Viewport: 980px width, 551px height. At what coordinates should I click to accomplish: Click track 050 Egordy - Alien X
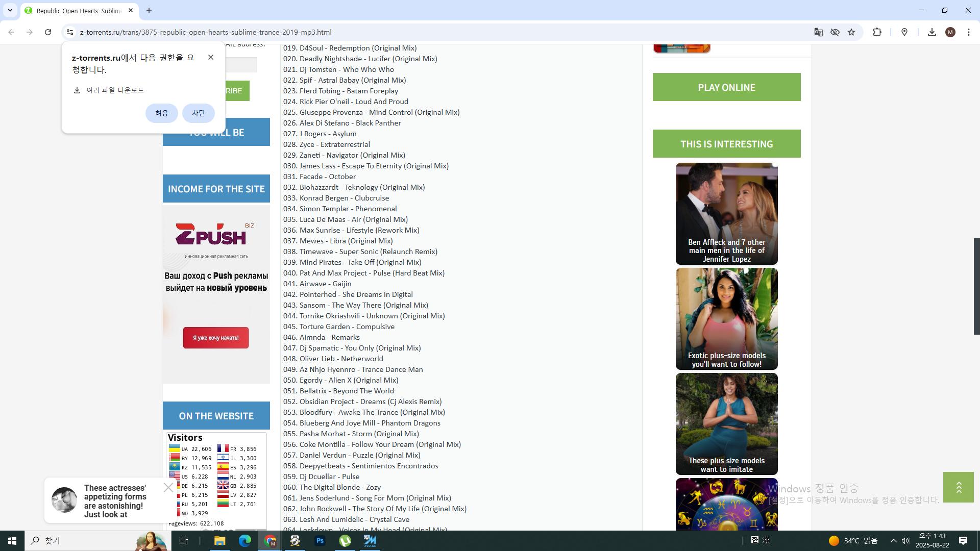point(340,380)
